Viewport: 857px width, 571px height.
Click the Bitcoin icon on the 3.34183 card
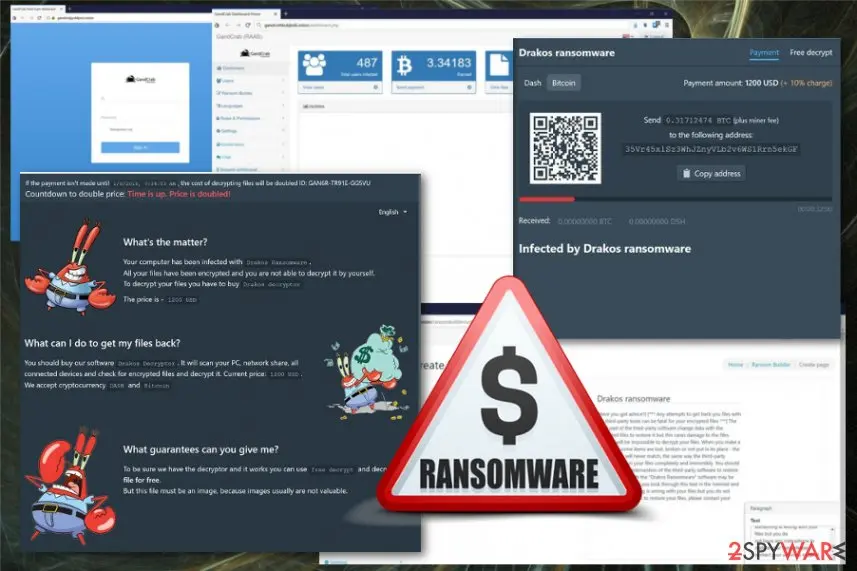point(404,66)
